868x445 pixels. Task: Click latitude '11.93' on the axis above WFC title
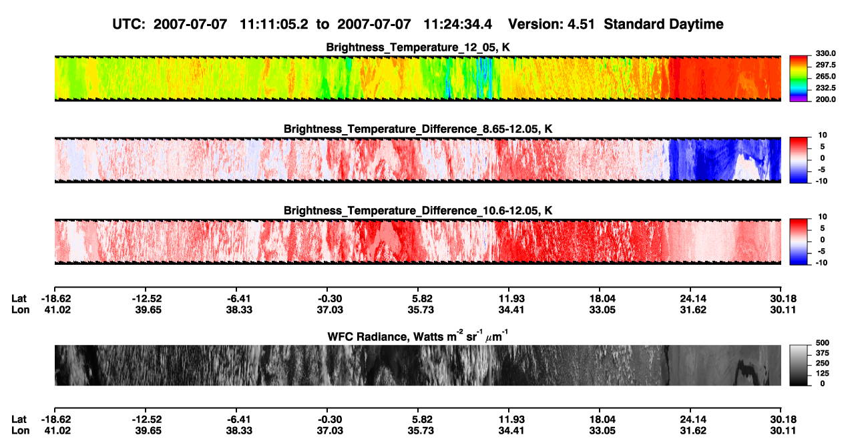[508, 298]
